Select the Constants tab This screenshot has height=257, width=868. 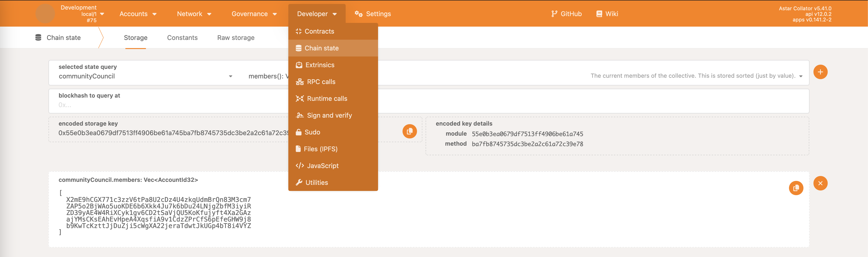click(x=182, y=37)
